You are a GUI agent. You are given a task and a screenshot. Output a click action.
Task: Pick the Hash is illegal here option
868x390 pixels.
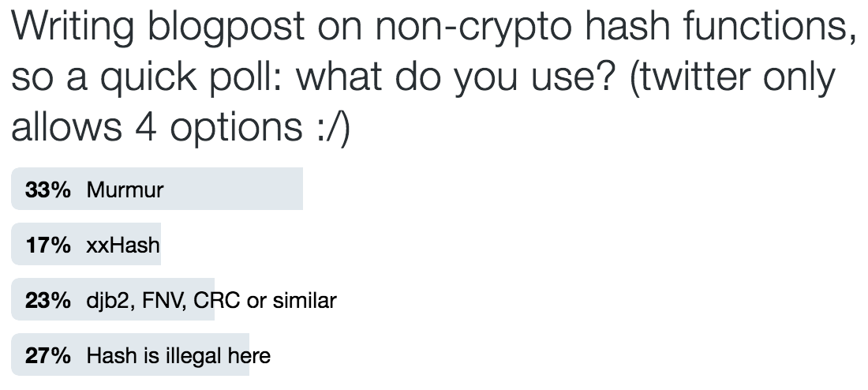click(141, 355)
